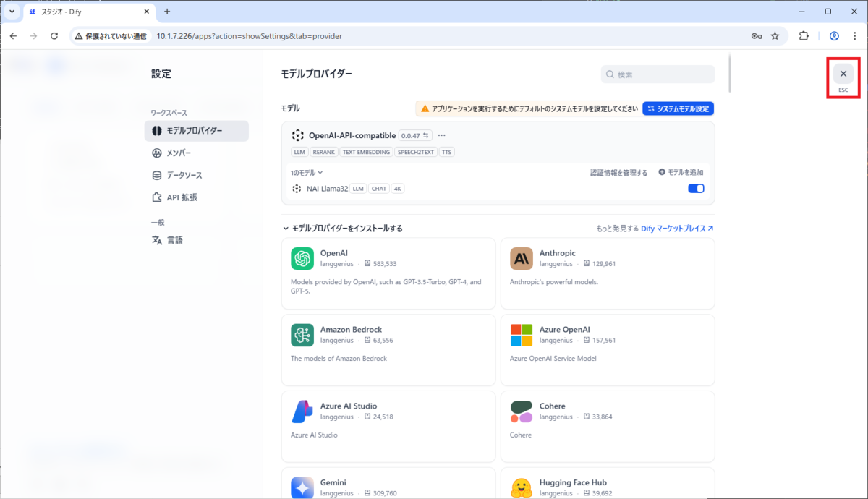Viewport: 868px width, 499px height.
Task: Click the address bar URL
Action: point(249,35)
